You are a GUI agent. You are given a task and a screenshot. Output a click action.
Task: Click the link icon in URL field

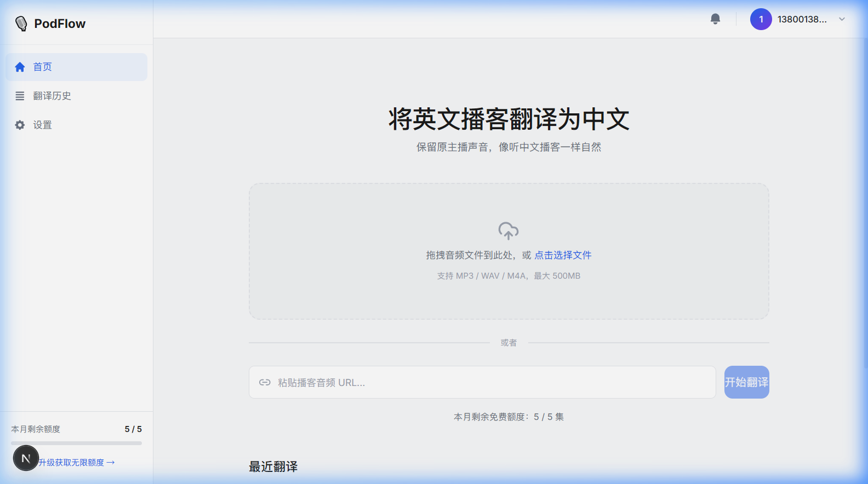click(265, 382)
